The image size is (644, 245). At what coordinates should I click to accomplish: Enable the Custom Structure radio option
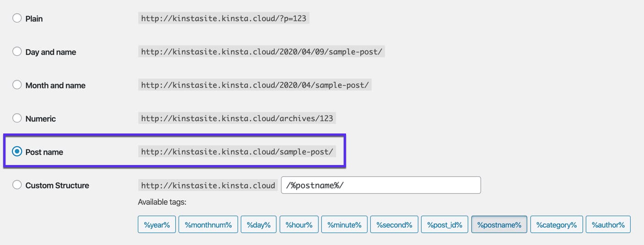(x=17, y=185)
